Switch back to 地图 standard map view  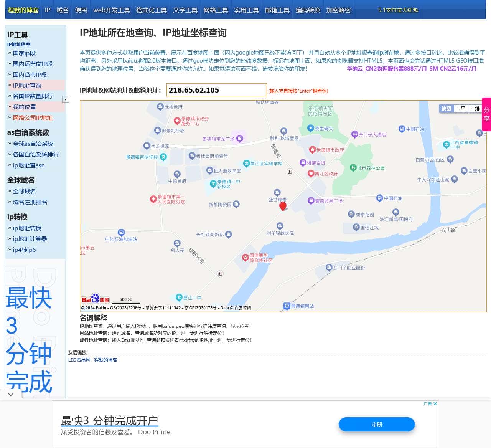click(446, 109)
